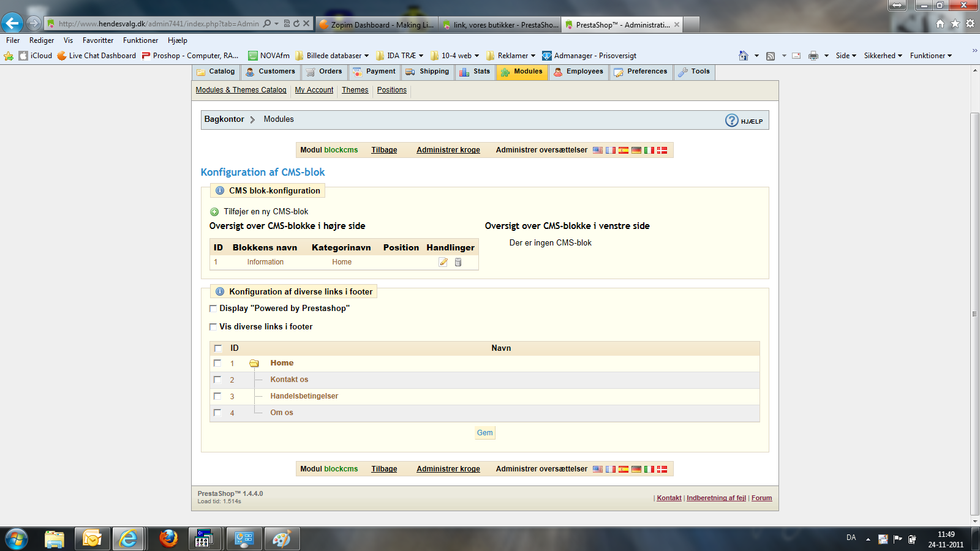Open Side command bar dropdown
This screenshot has height=551, width=980.
(846, 56)
